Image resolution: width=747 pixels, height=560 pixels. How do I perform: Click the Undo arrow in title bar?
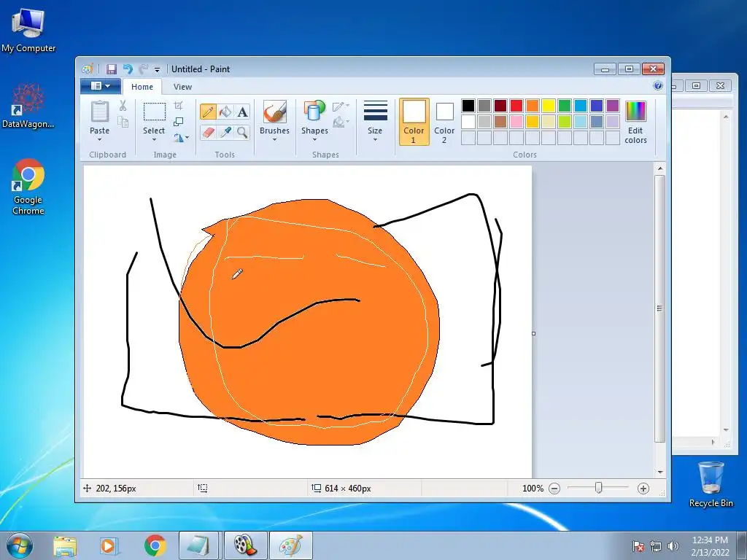(x=128, y=69)
